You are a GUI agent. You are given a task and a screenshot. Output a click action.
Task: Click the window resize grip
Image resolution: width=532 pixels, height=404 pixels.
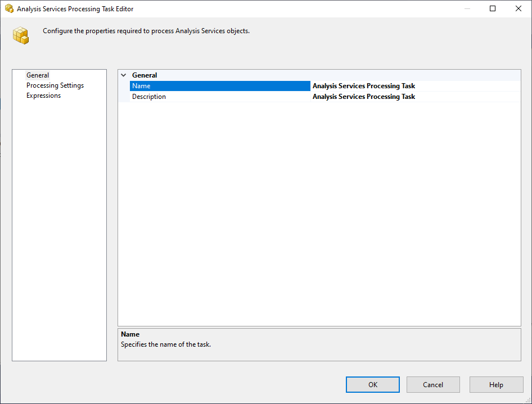528,400
